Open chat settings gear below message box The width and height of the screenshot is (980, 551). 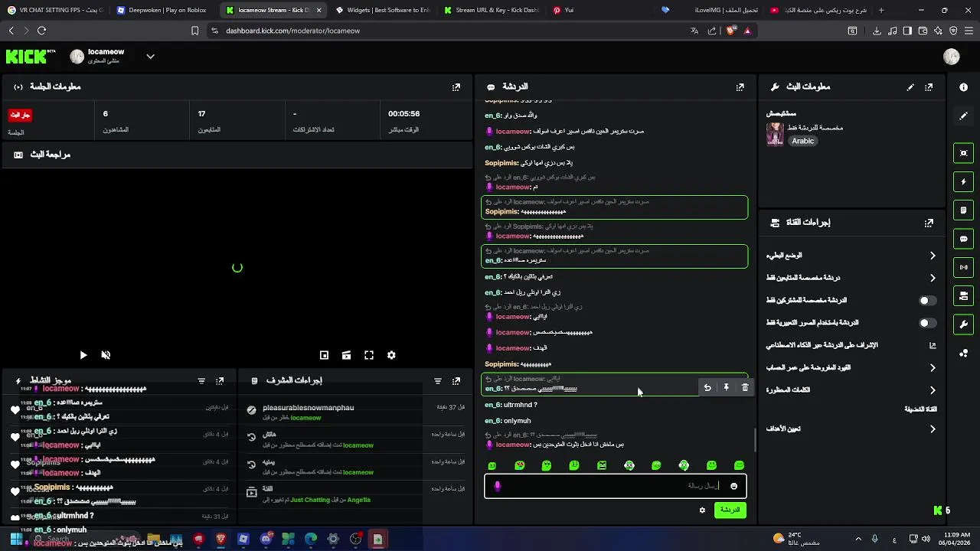coord(702,510)
